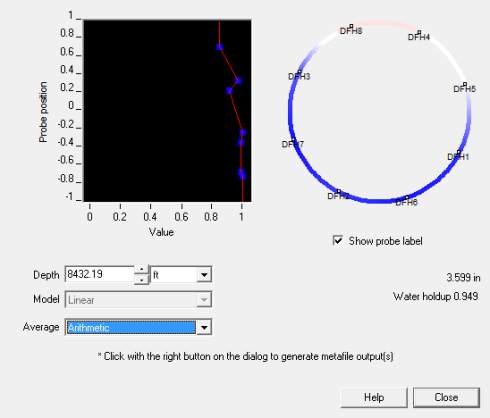Increase depth with the up stepper arrow

click(142, 270)
